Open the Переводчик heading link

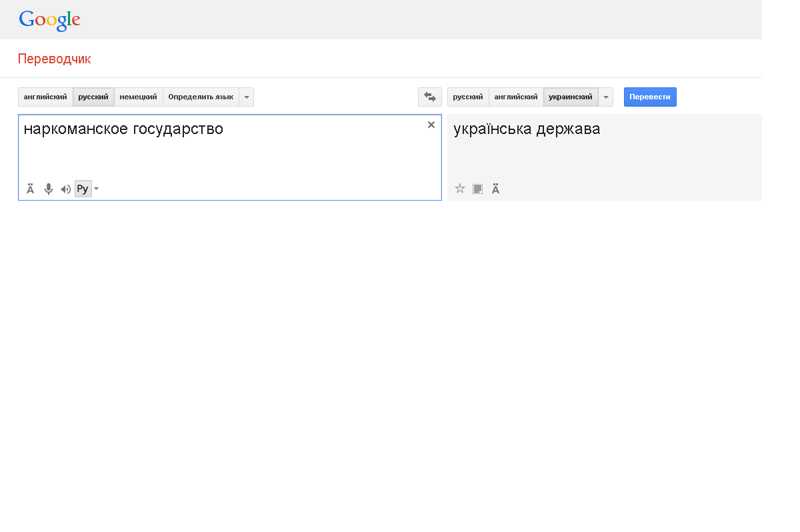pyautogui.click(x=54, y=59)
